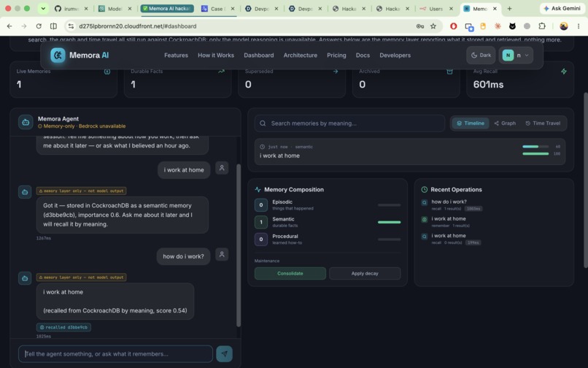Open the Features nav item

176,55
